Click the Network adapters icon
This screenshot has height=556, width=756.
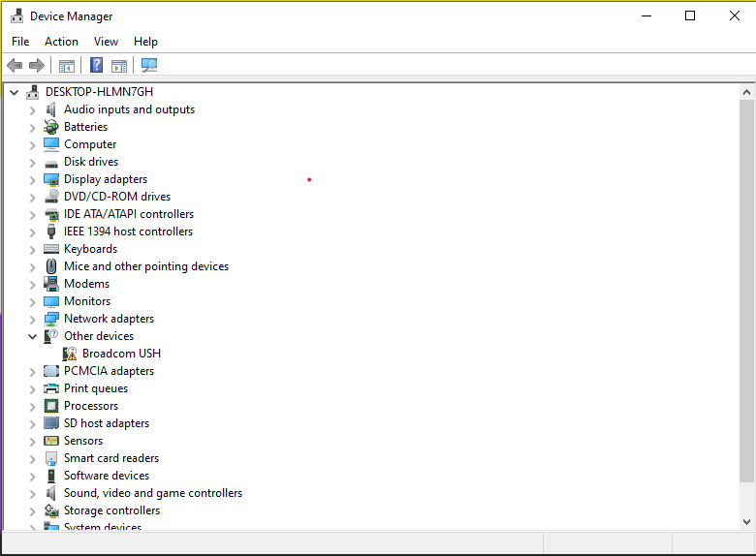coord(51,319)
